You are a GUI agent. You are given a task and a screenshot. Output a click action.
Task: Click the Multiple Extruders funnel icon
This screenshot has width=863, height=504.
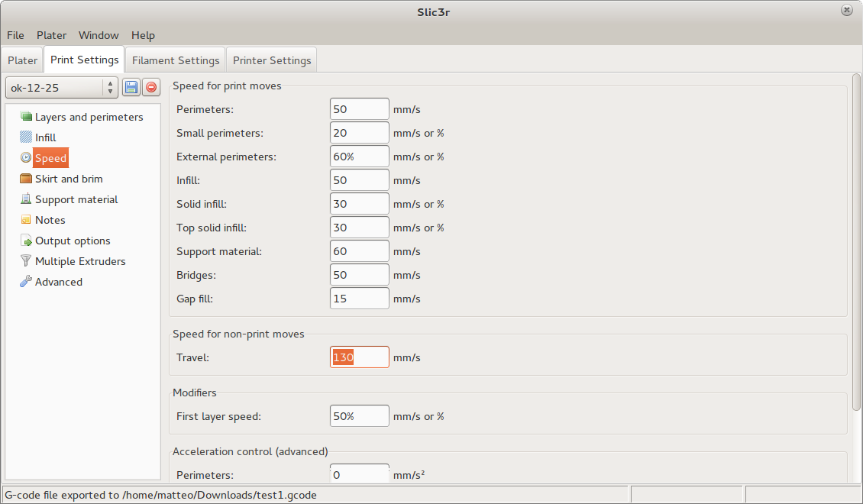pos(26,261)
